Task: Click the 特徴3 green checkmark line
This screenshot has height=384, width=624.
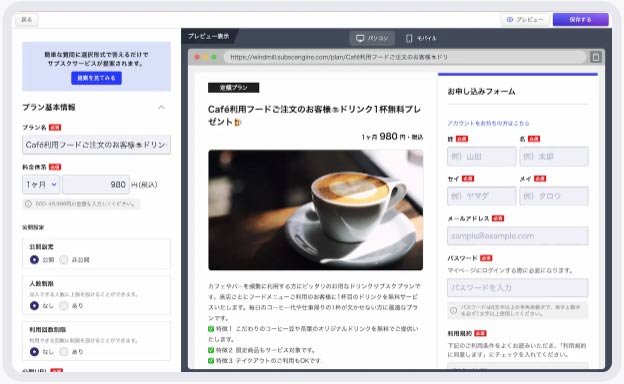Action: pyautogui.click(x=265, y=361)
